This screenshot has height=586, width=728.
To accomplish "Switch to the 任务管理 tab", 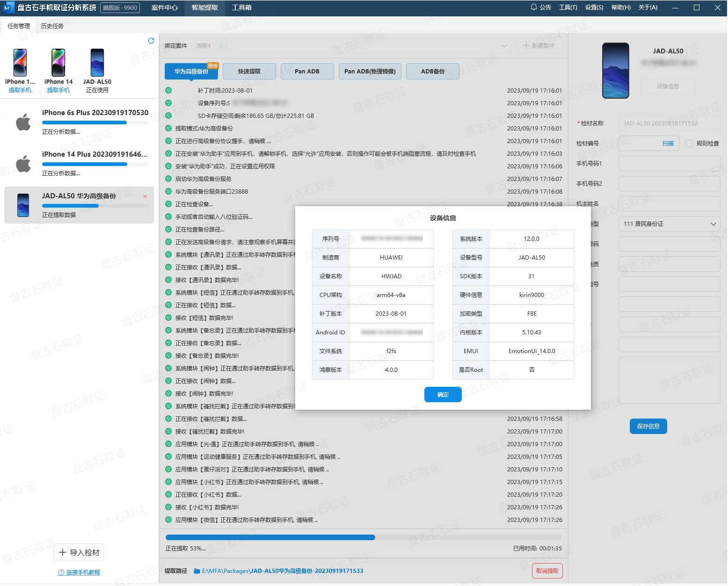I will click(x=19, y=26).
